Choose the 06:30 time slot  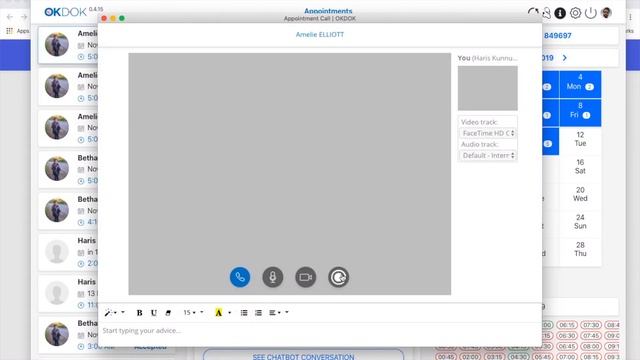pos(567,336)
